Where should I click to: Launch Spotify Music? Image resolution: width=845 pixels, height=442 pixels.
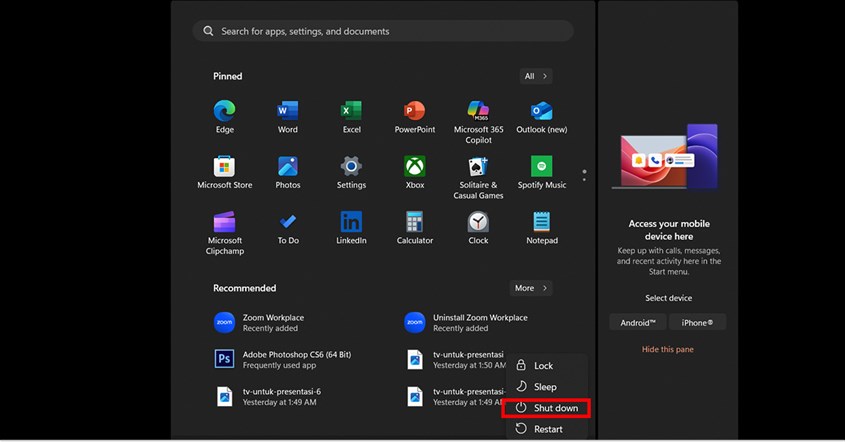(x=542, y=172)
